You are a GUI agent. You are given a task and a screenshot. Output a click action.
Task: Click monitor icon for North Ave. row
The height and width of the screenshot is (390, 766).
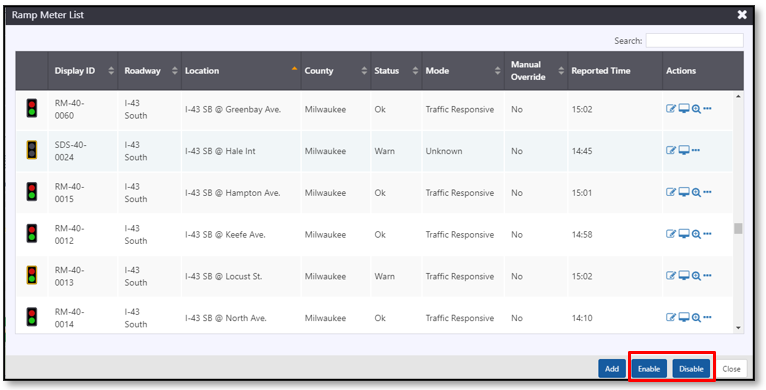click(684, 318)
